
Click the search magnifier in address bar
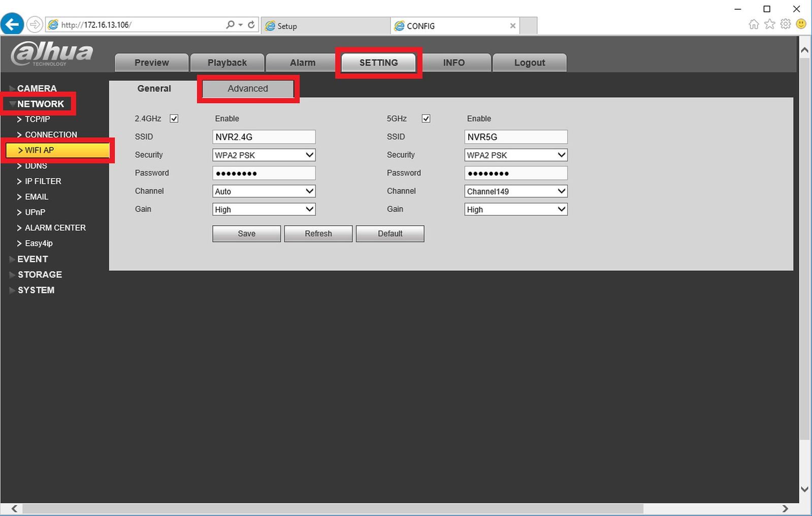point(231,24)
